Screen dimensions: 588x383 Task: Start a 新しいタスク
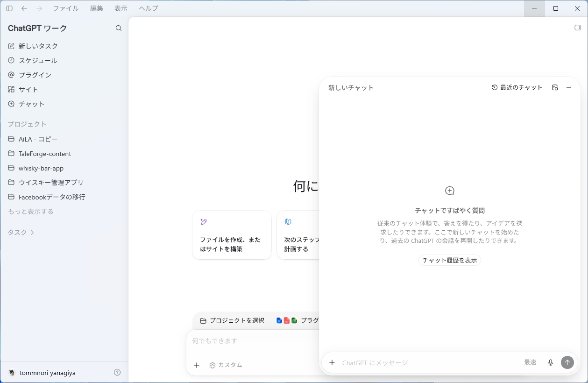[x=64, y=46]
